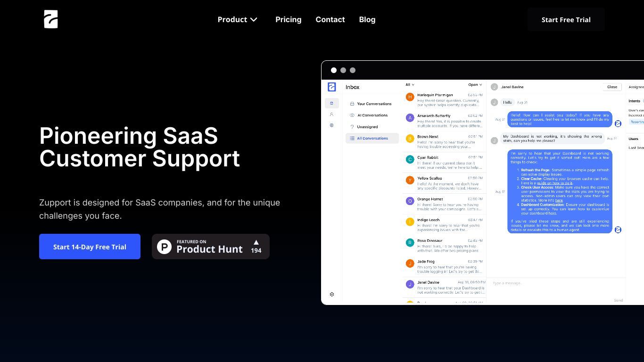This screenshot has width=644, height=362.
Task: Select AI Conversations in inbox list
Action: pos(372,115)
